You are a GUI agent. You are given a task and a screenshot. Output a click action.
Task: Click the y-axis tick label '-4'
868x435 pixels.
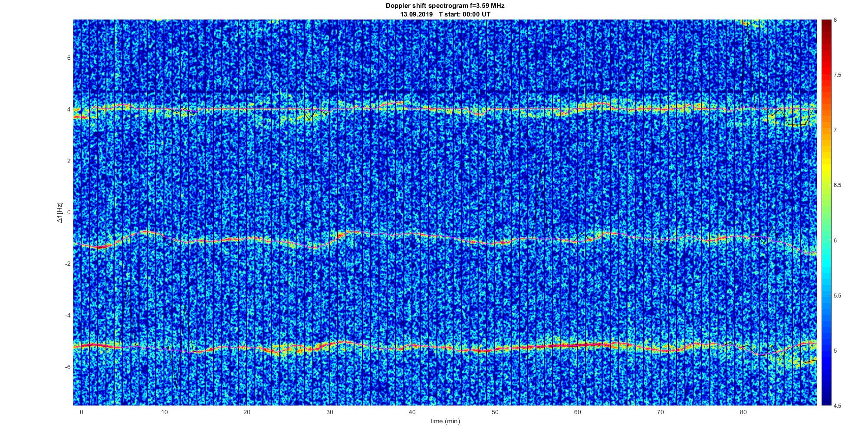(x=68, y=315)
